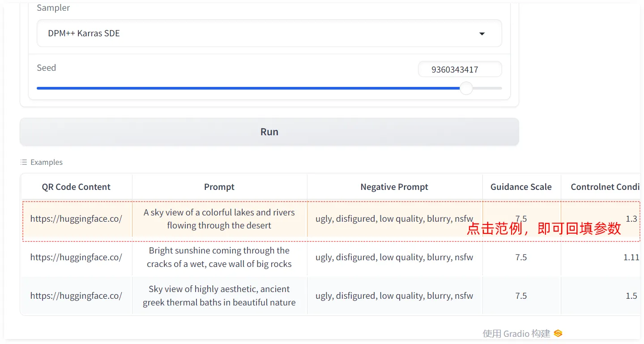
Task: Click the 1.5 controlnet value cell
Action: click(x=631, y=296)
